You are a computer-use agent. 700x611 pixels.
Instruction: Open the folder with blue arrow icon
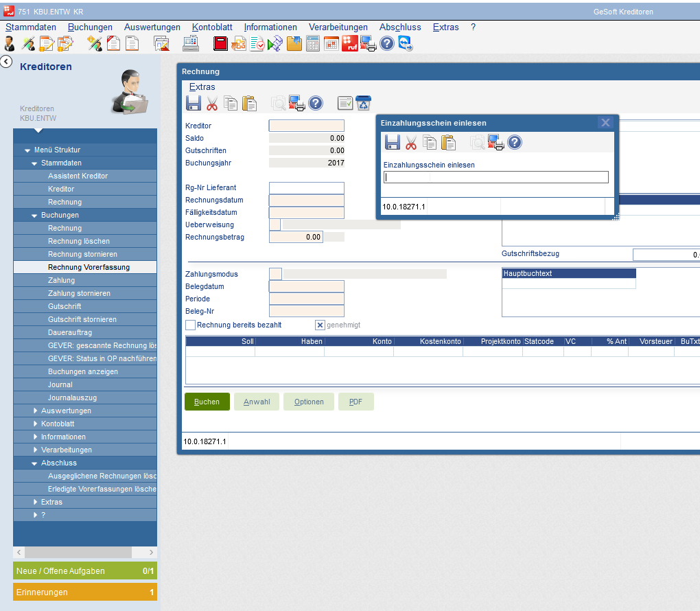pyautogui.click(x=294, y=44)
